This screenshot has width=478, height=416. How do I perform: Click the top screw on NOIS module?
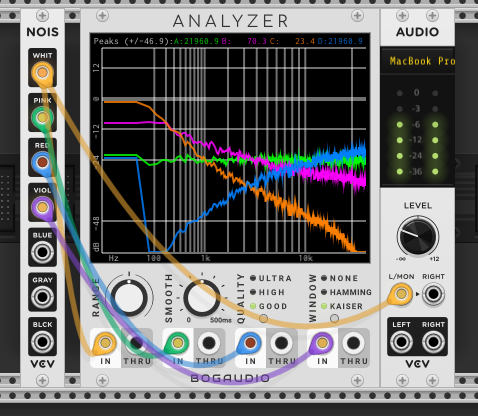tap(42, 16)
